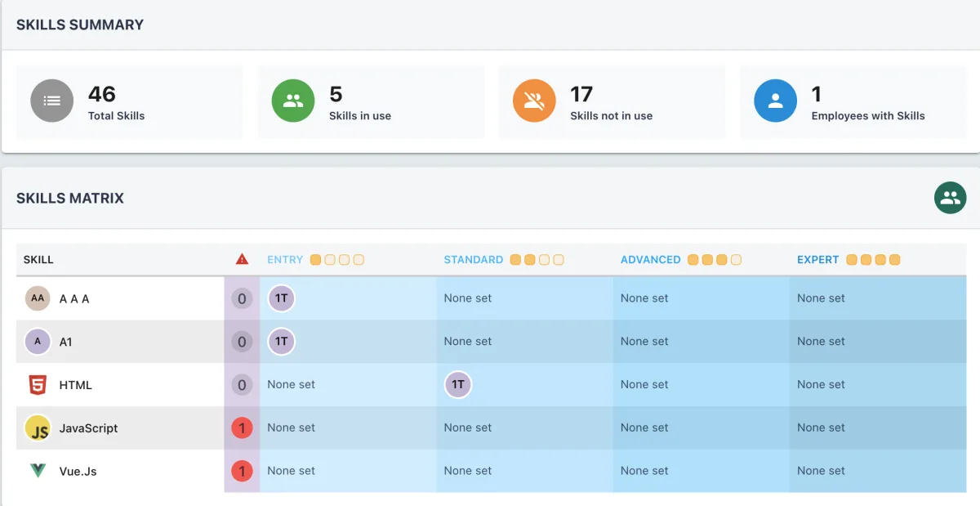Click the STANDARD two-dot level indicator

pos(537,260)
